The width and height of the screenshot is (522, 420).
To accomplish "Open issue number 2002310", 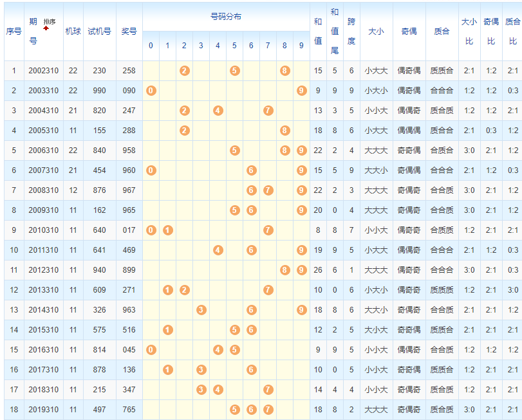I will pyautogui.click(x=43, y=71).
